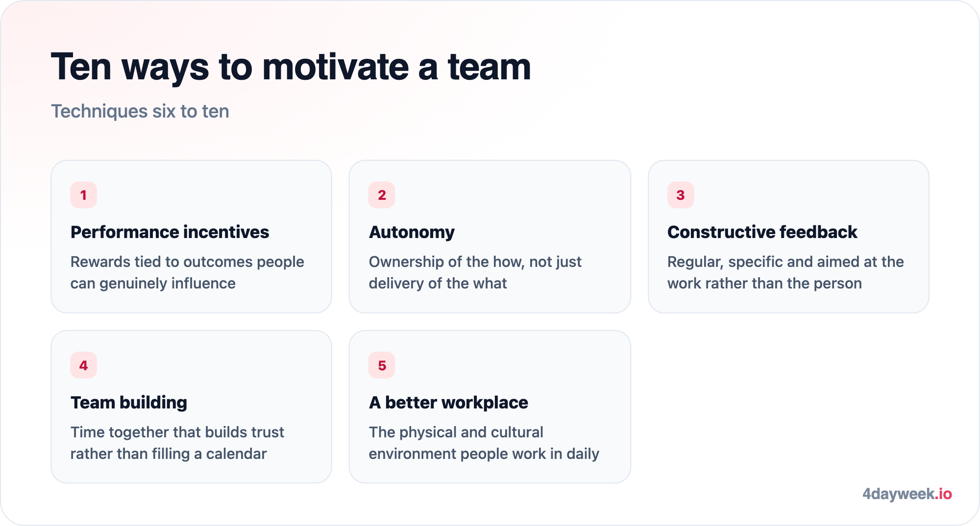Click the number 4 badge

[x=83, y=365]
